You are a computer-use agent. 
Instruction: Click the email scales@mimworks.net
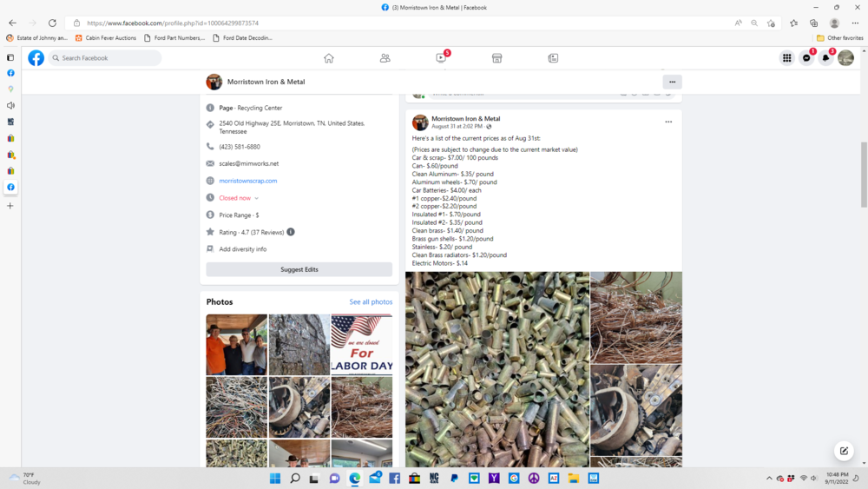tap(248, 163)
